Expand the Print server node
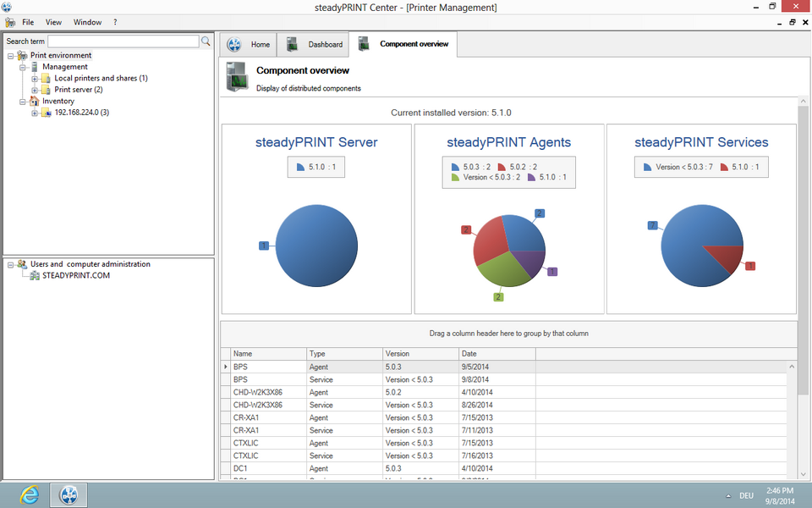Screen dimensions: 812x508 (x=35, y=91)
